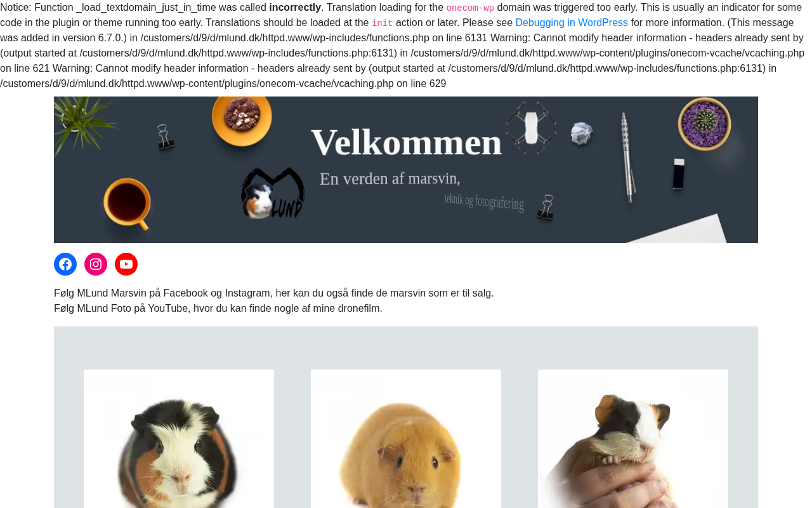Open the Facebook social icon
The height and width of the screenshot is (508, 812).
click(65, 264)
